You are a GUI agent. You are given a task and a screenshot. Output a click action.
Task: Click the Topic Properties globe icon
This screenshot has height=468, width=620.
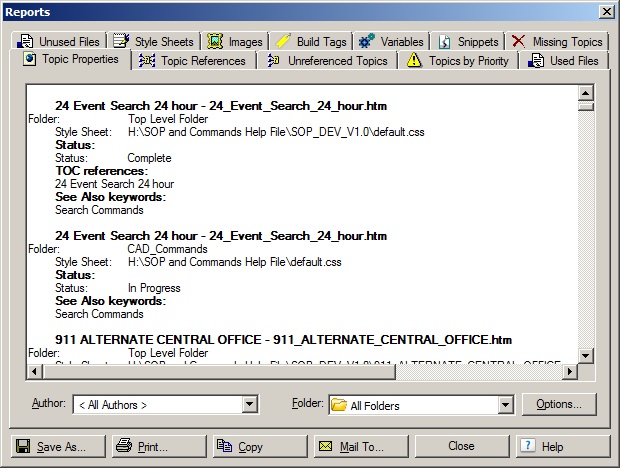[30, 59]
